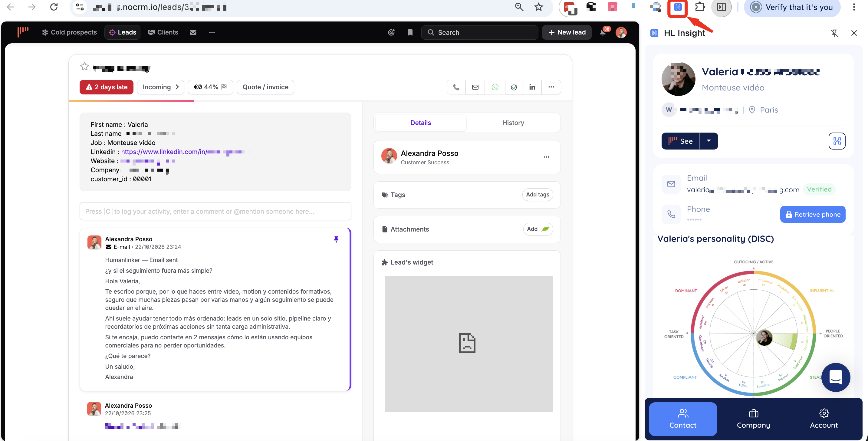Open the See button dropdown arrow
Image resolution: width=868 pixels, height=441 pixels.
click(x=708, y=141)
